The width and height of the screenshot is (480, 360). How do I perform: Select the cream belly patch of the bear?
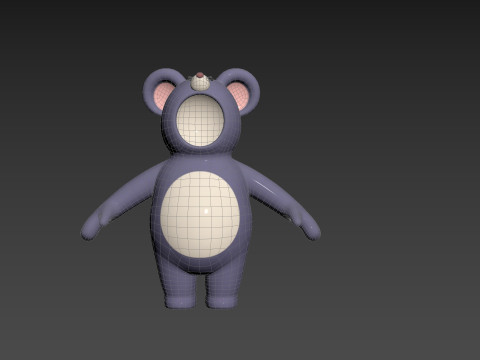click(200, 215)
